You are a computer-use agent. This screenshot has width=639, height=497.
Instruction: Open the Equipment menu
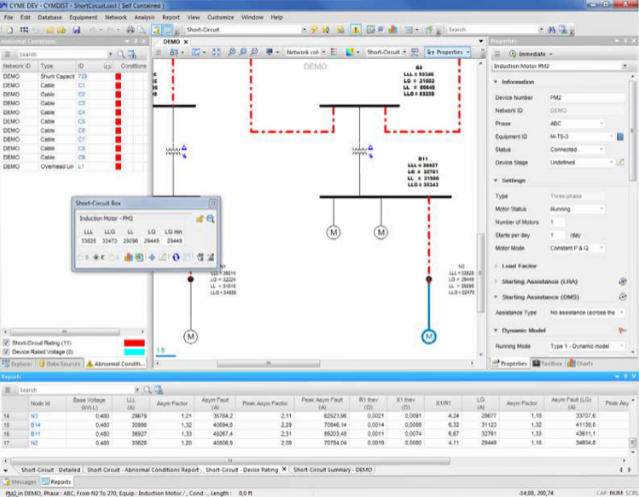coord(83,18)
